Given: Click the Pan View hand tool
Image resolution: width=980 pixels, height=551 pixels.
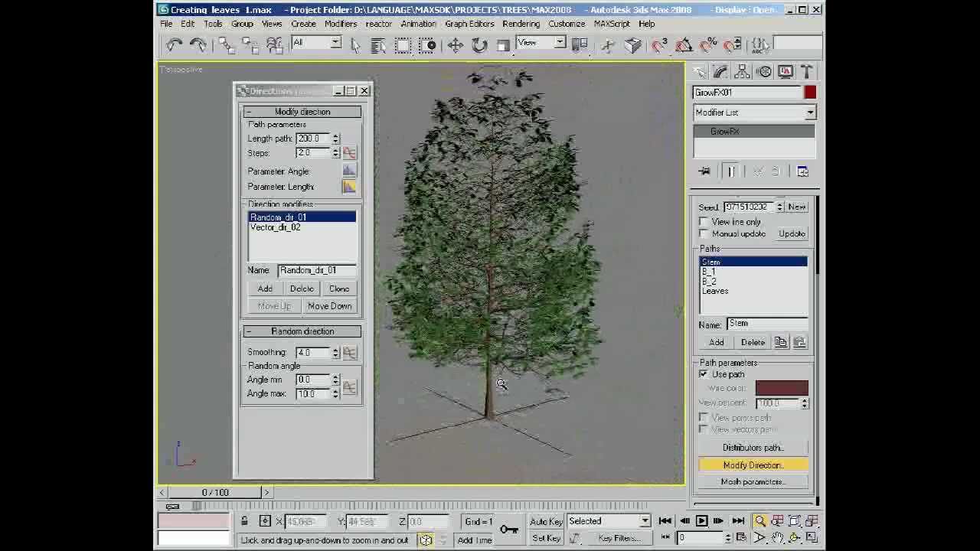Looking at the screenshot, I should pos(777,538).
